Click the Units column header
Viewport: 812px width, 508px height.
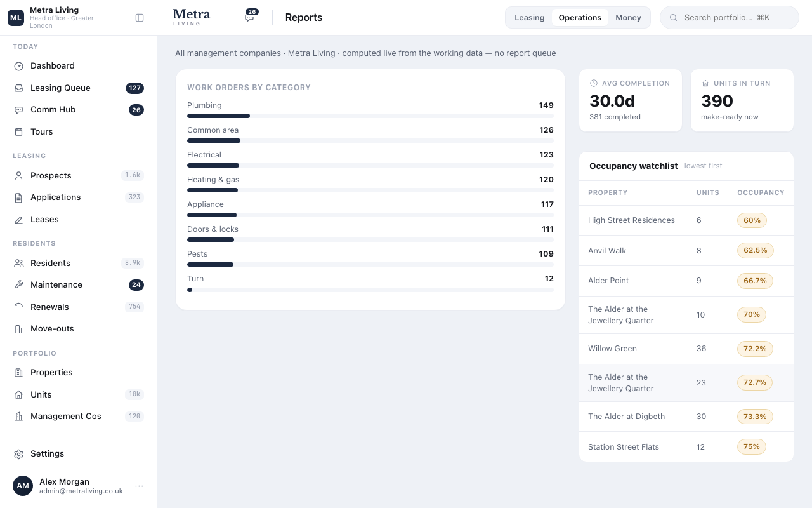708,193
